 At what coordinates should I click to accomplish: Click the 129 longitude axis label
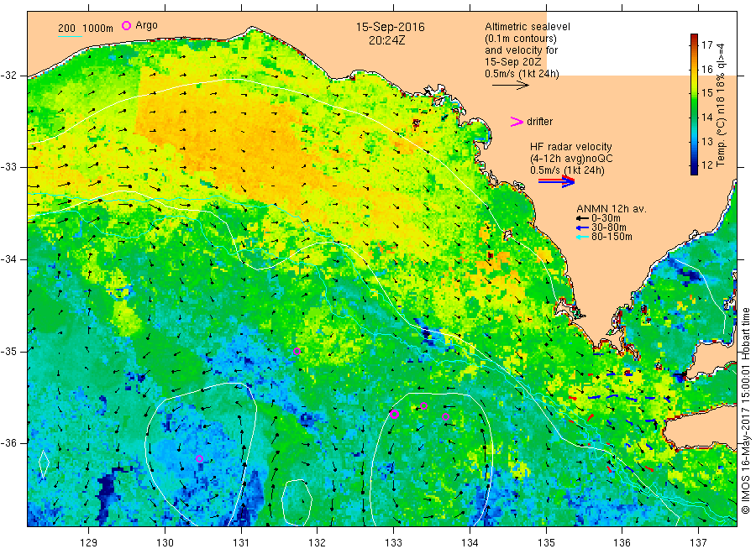pyautogui.click(x=89, y=543)
